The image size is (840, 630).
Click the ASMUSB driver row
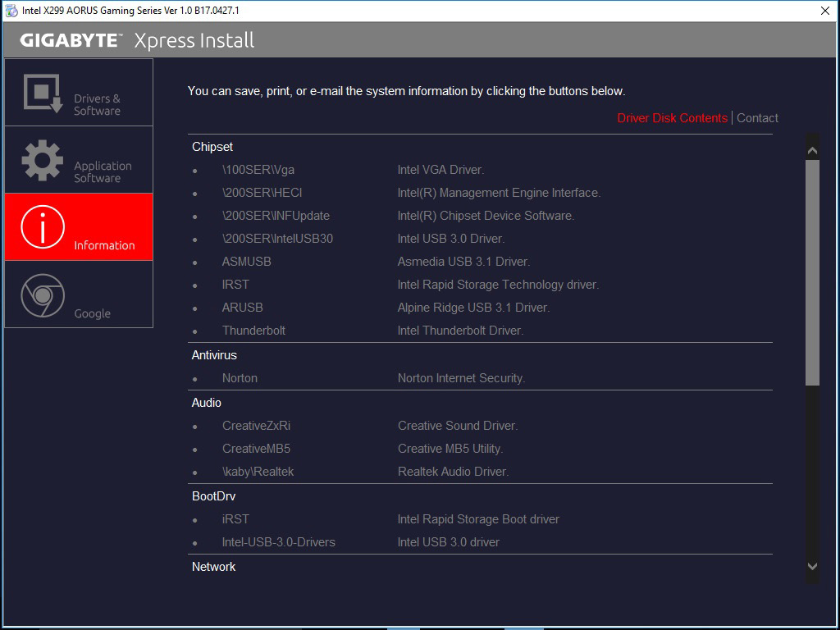[246, 262]
